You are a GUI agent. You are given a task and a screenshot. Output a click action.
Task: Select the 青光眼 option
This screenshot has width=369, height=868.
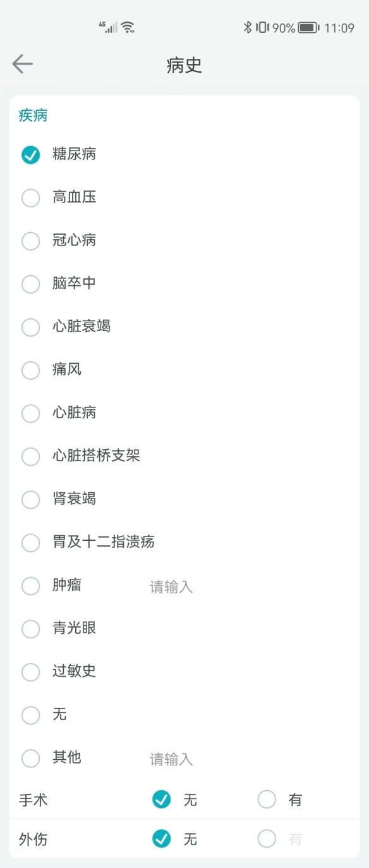click(30, 629)
